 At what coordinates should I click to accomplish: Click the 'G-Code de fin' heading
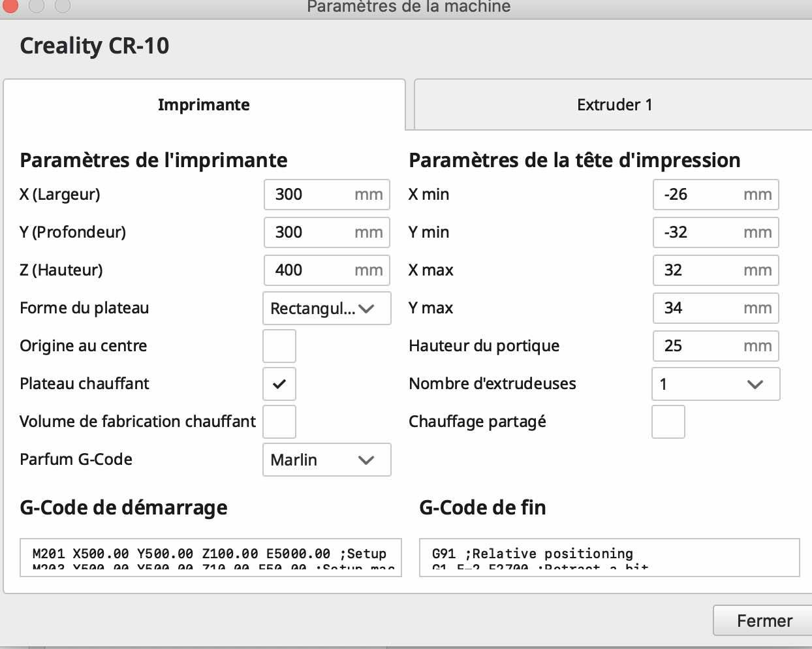coord(482,507)
